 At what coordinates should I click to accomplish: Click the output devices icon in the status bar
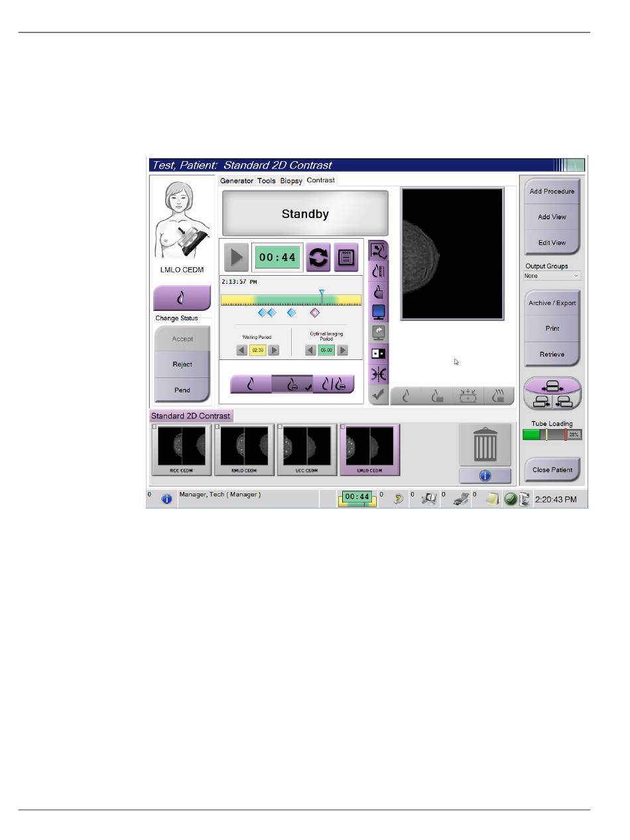(x=428, y=499)
